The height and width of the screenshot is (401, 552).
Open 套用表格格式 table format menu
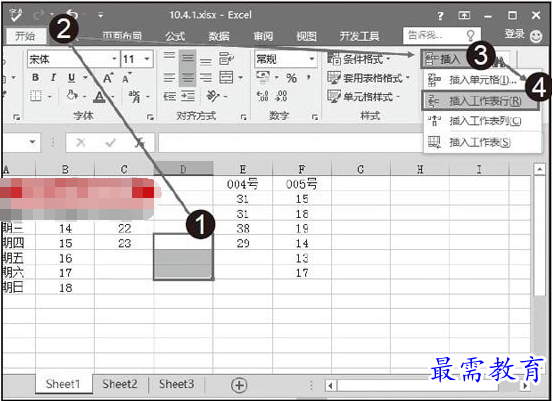(x=369, y=78)
